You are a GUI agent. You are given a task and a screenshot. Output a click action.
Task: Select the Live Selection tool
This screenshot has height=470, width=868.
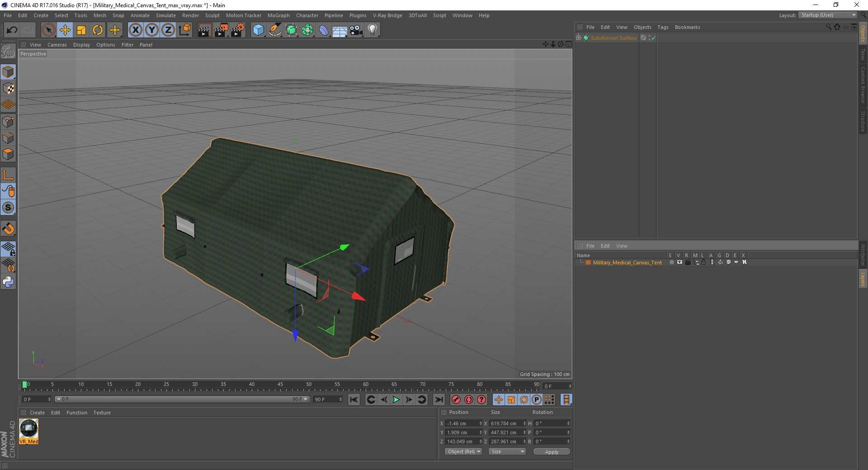point(48,30)
